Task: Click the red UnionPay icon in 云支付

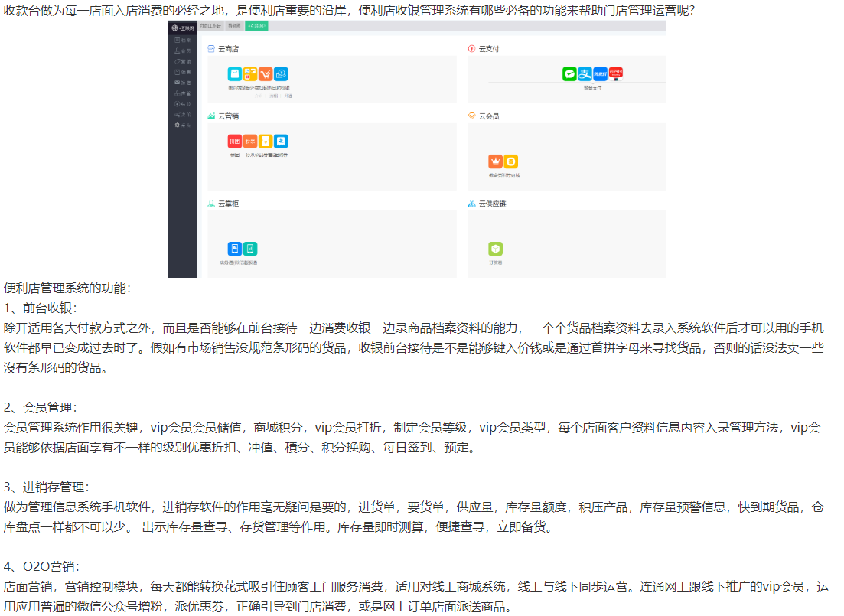Action: (615, 73)
